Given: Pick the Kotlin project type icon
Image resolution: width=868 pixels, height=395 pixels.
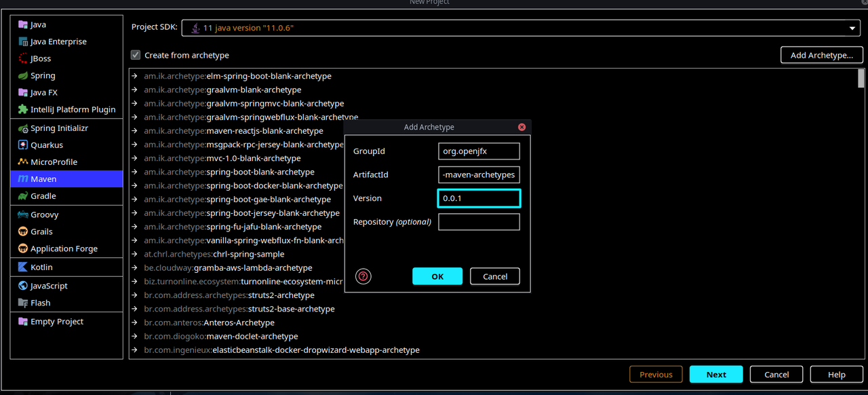Looking at the screenshot, I should click(x=23, y=267).
